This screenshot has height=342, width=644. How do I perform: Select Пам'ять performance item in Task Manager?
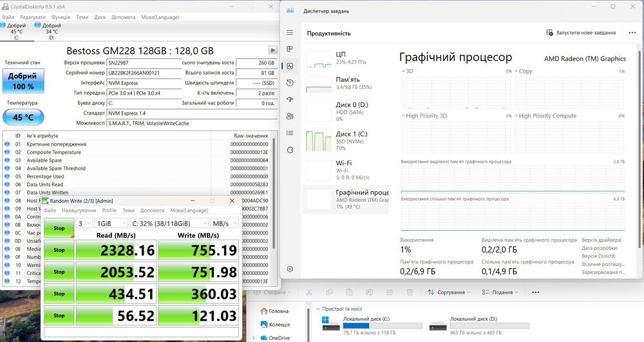346,84
